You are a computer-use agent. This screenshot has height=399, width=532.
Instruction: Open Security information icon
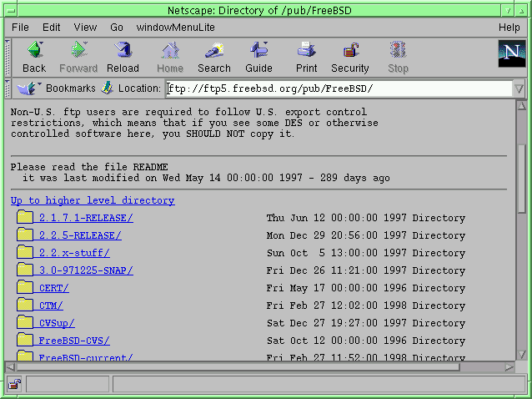(x=350, y=50)
